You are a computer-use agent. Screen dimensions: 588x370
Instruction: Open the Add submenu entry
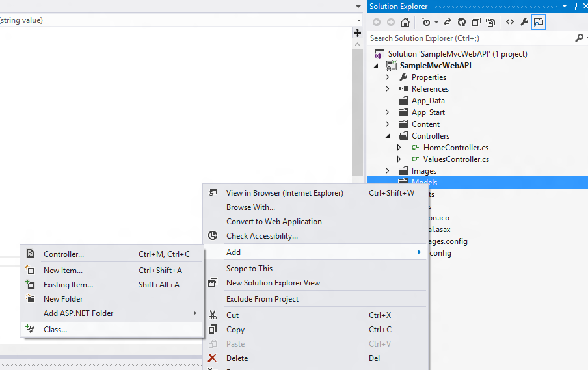(x=314, y=252)
